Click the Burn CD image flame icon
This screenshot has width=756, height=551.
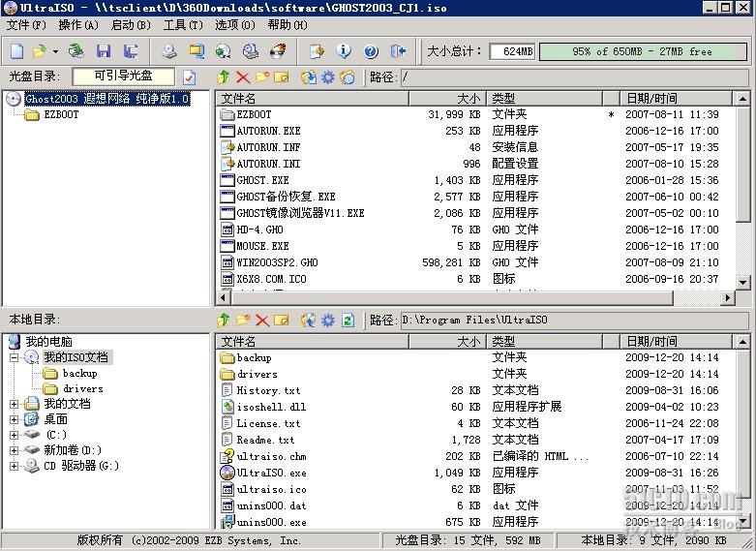point(278,50)
